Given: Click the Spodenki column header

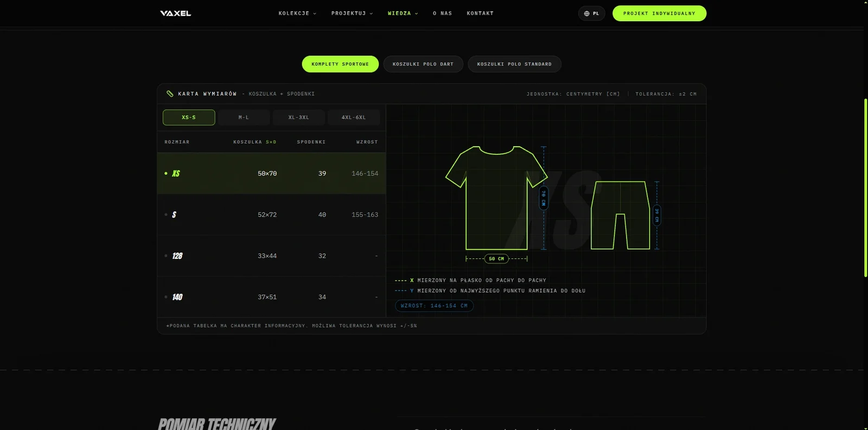Looking at the screenshot, I should click(311, 142).
